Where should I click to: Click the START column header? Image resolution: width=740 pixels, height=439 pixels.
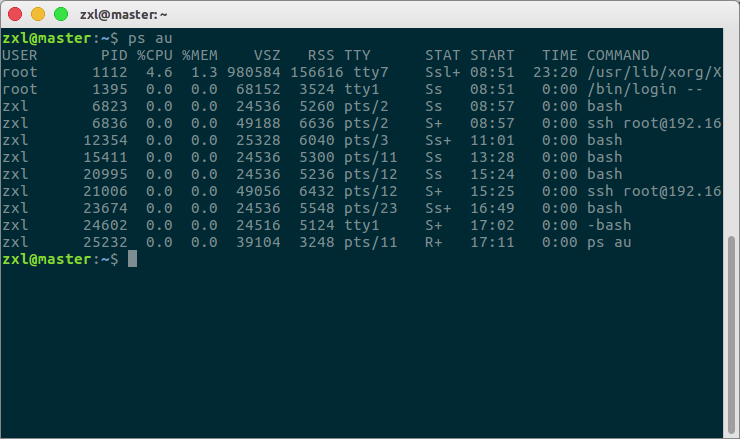tap(492, 55)
